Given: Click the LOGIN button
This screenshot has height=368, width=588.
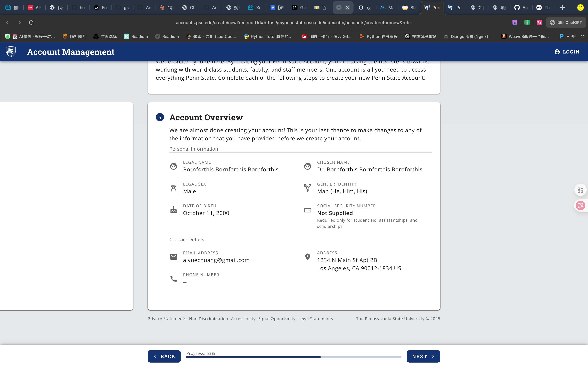Looking at the screenshot, I should 567,52.
